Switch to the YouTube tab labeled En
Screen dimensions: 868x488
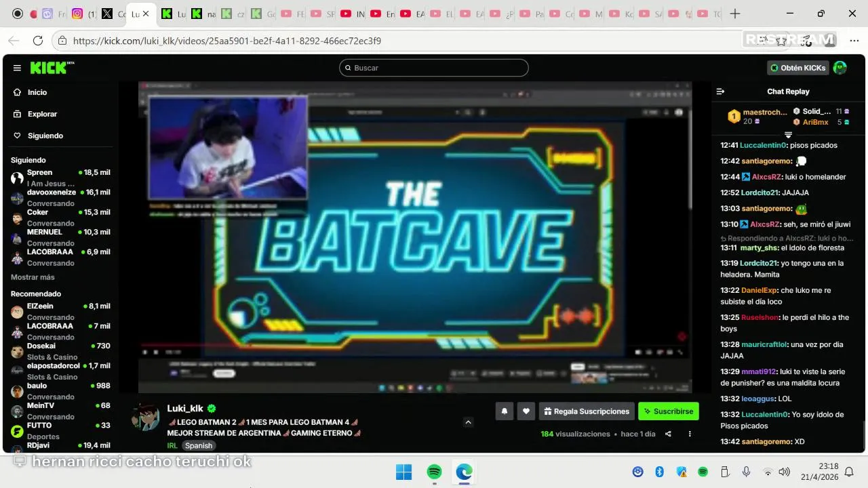(382, 14)
